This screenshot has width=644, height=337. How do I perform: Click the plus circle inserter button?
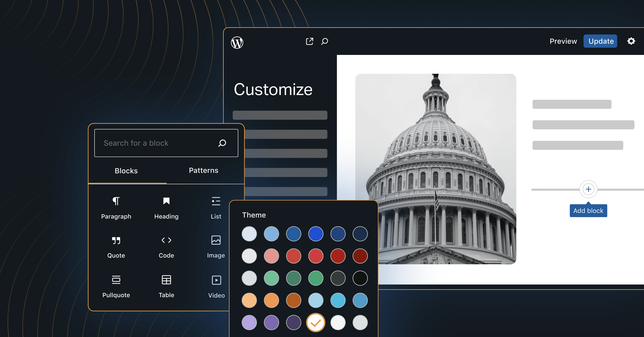pos(588,189)
